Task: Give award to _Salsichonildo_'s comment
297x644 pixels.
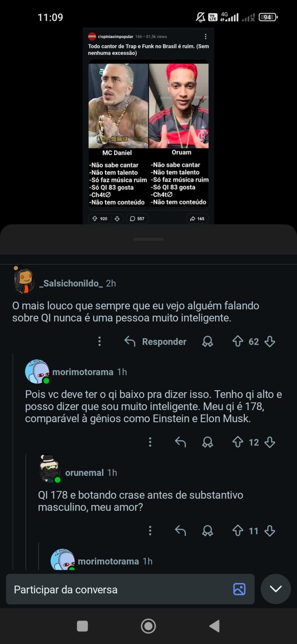Action: [208, 341]
